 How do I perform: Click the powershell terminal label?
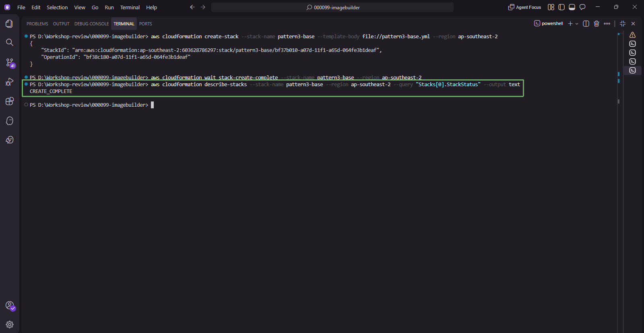(x=548, y=24)
